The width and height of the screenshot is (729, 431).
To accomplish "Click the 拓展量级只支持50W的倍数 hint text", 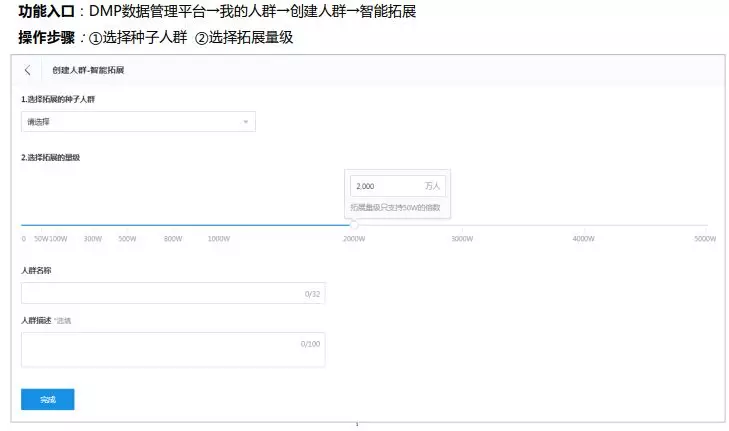I will (x=395, y=207).
